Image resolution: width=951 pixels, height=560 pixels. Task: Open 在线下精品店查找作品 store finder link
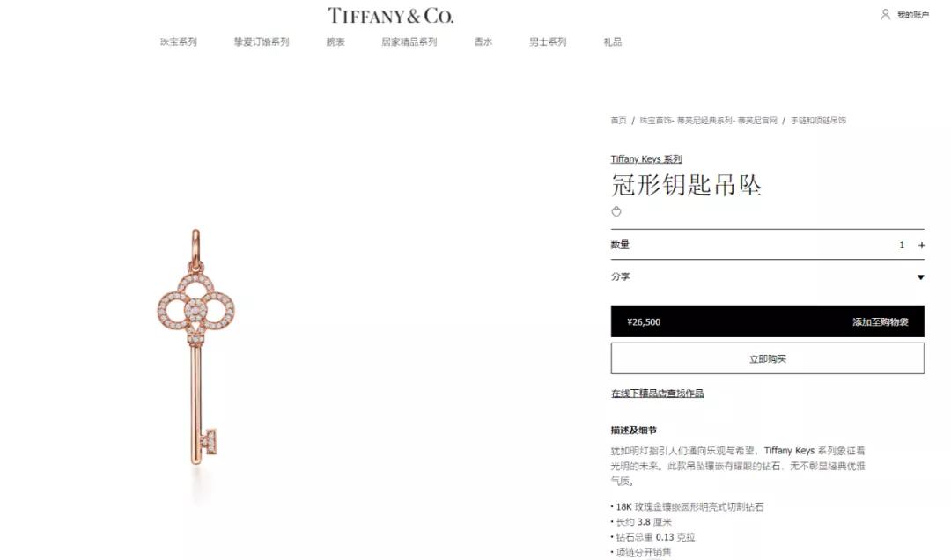click(x=658, y=394)
